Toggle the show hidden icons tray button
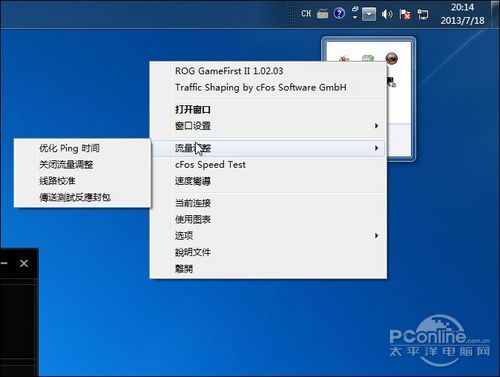 click(369, 14)
